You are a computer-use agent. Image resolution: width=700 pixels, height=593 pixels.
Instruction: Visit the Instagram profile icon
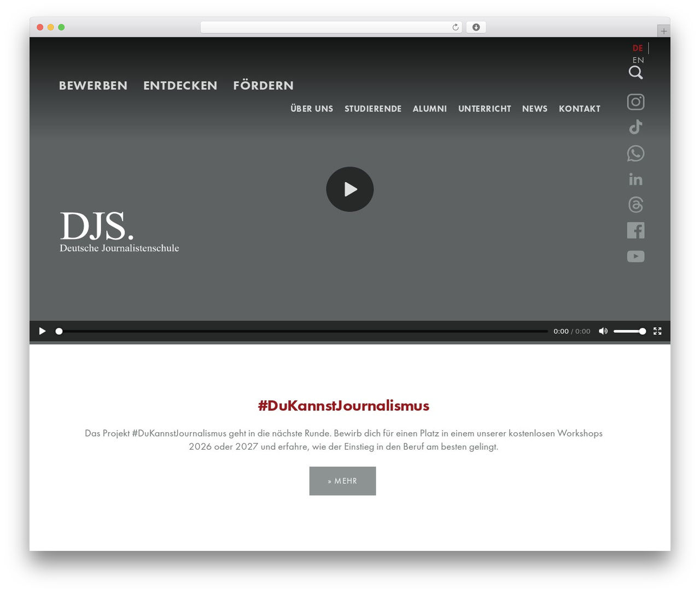pos(635,102)
